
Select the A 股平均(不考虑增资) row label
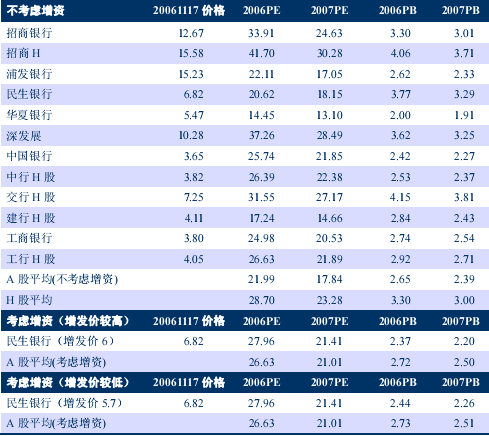coord(62,279)
